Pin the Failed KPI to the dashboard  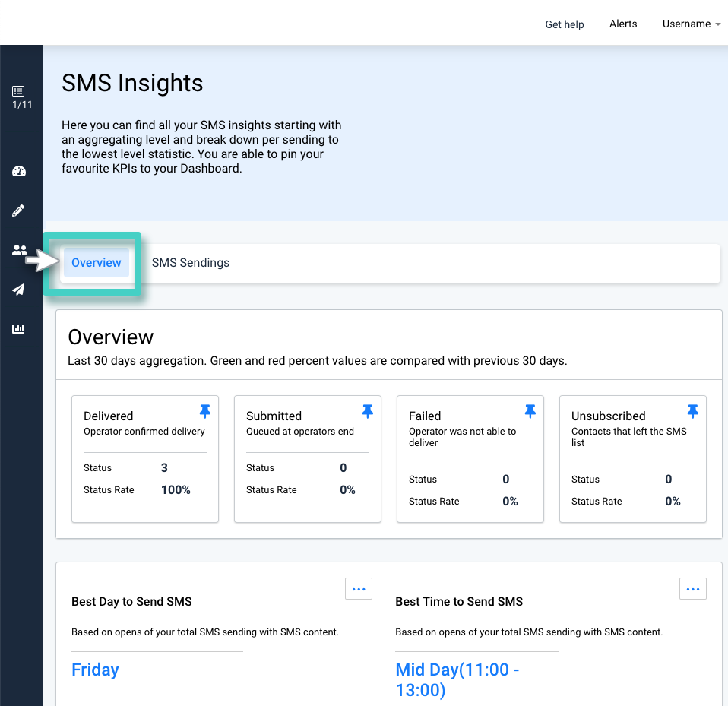tap(530, 411)
